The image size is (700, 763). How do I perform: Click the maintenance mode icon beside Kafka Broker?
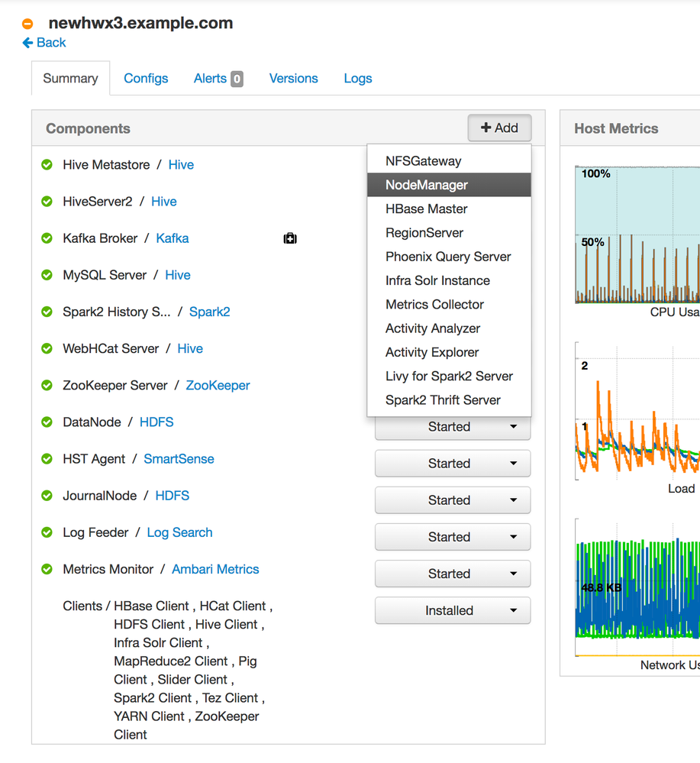[290, 238]
